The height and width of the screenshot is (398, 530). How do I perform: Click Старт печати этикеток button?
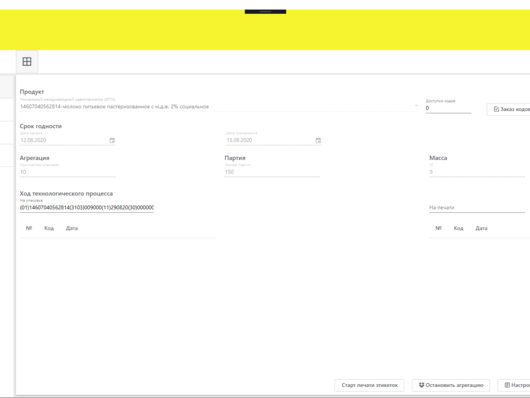click(x=369, y=385)
